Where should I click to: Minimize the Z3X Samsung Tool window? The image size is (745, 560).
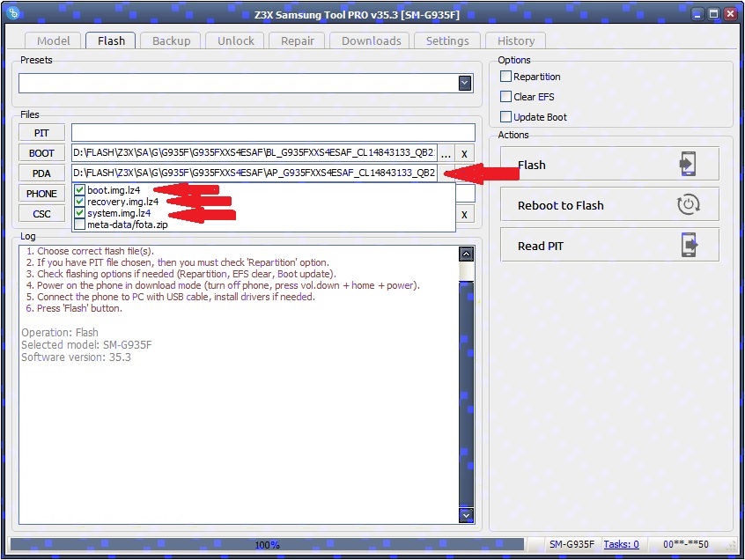tap(697, 14)
